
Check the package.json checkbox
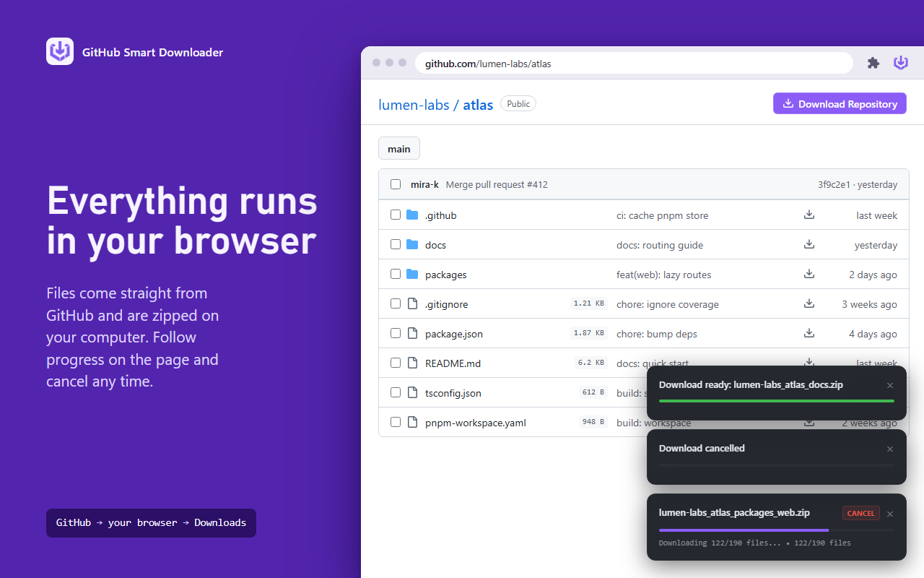pos(396,333)
